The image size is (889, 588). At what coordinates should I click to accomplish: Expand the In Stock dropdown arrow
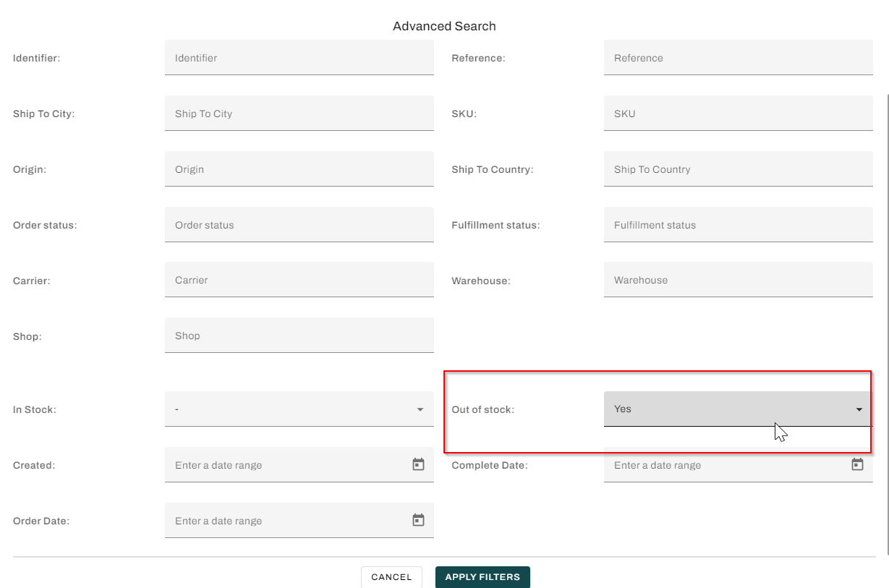(x=420, y=409)
